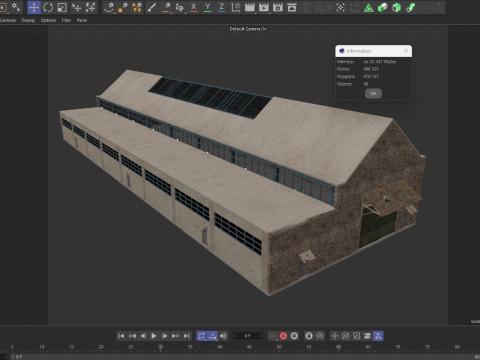Select the paint brush tool icon
Image resolution: width=480 pixels, height=360 pixels.
[152, 7]
